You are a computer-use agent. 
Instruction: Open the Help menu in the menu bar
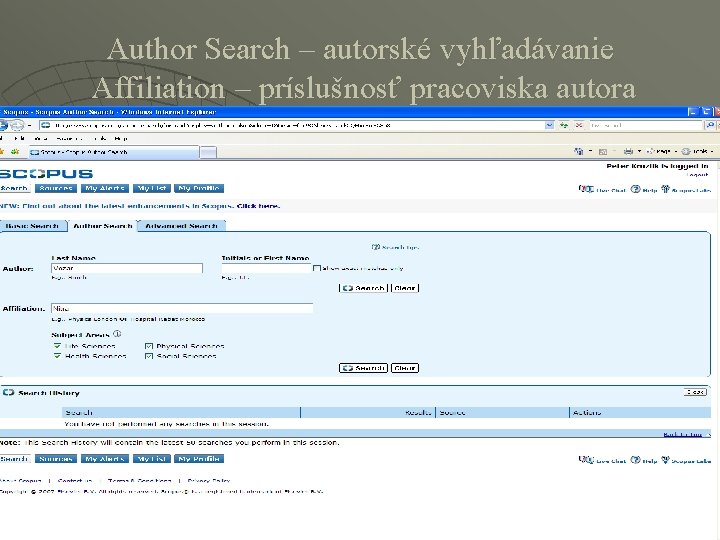121,138
